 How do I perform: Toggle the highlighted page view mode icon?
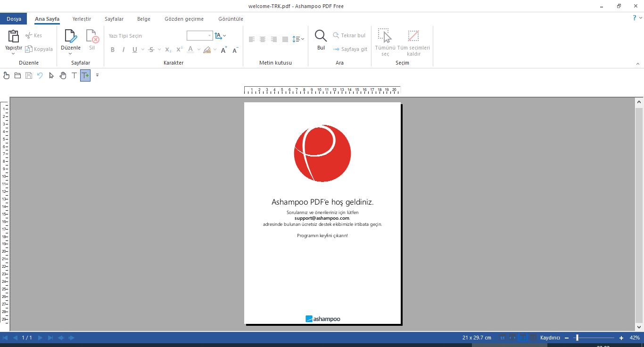(523, 338)
